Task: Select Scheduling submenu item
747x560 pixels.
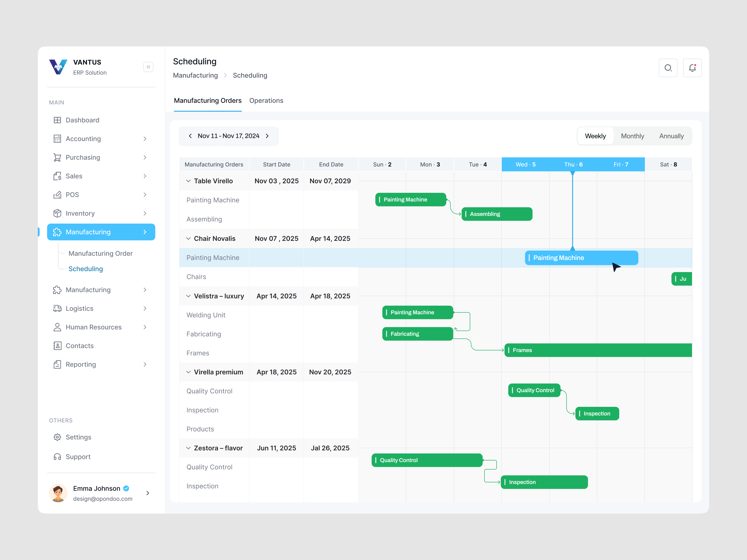Action: 86,269
